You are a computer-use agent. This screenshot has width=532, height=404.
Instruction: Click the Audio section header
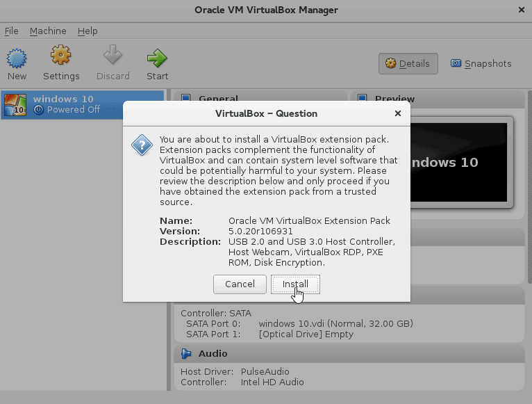pos(349,354)
